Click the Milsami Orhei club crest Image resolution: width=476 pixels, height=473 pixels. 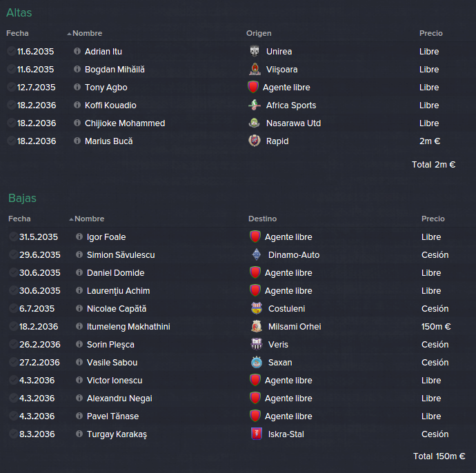(257, 326)
